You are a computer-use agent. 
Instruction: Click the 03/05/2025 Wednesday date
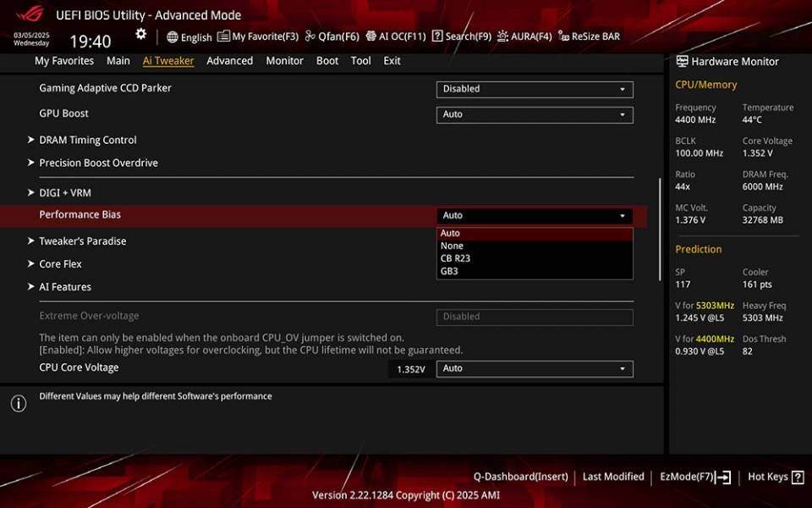31,40
